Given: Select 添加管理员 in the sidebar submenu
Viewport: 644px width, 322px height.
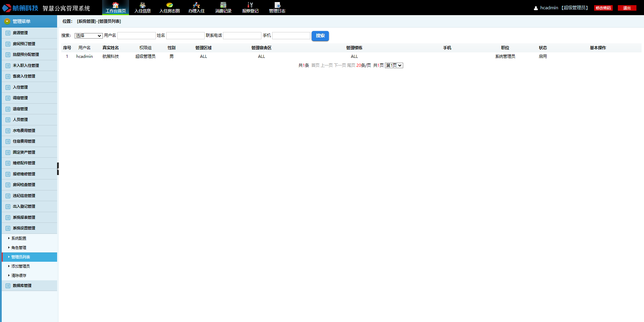Looking at the screenshot, I should point(21,266).
